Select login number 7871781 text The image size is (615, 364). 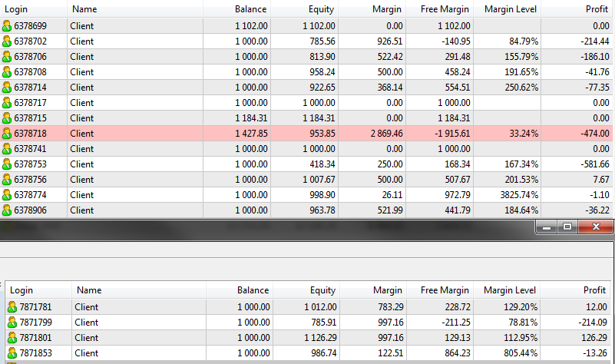pos(35,306)
